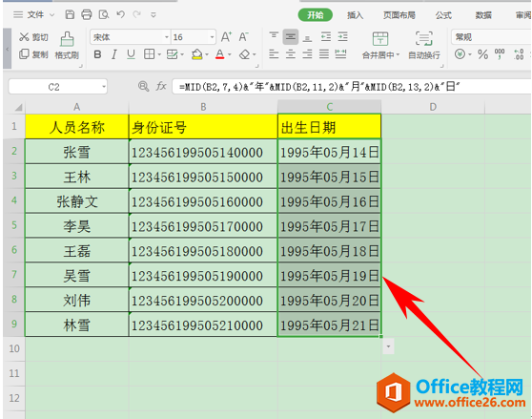532x419 pixels.
Task: Apply percent style
Action: (482, 54)
